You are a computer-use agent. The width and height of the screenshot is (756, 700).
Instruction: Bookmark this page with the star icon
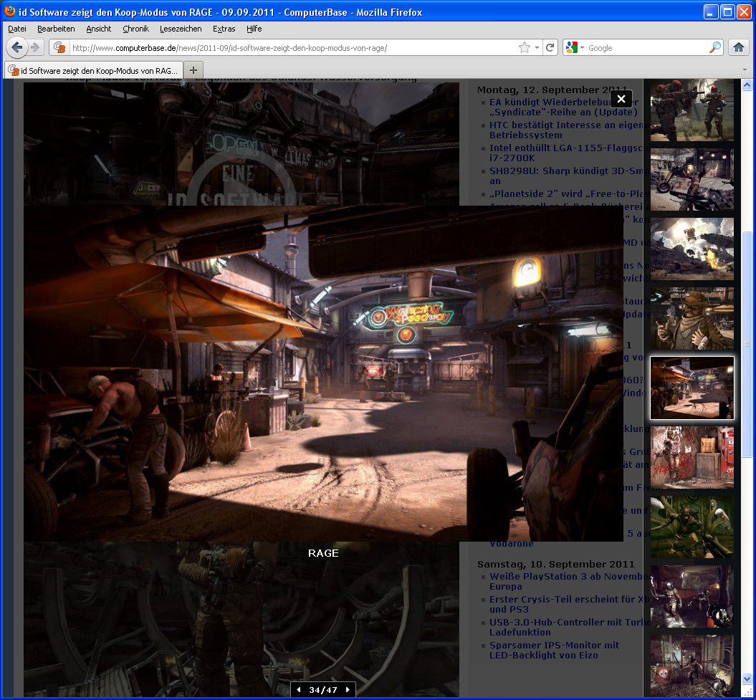pos(524,47)
